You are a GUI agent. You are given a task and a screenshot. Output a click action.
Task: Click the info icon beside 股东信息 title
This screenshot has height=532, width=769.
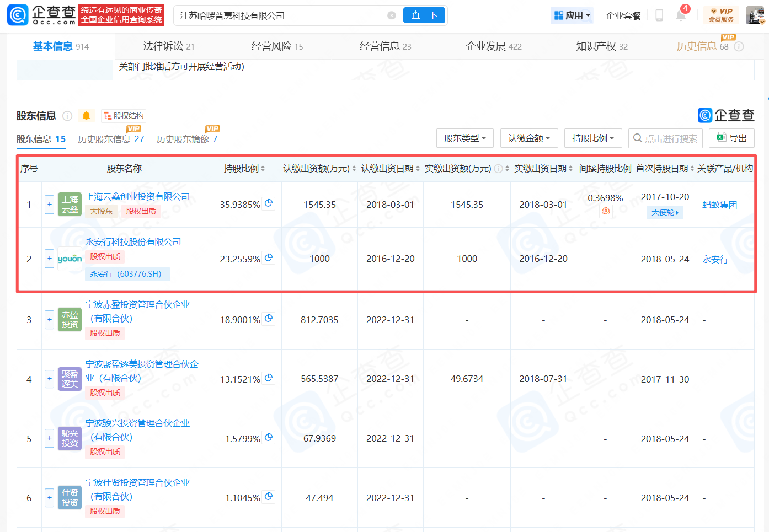(67, 116)
